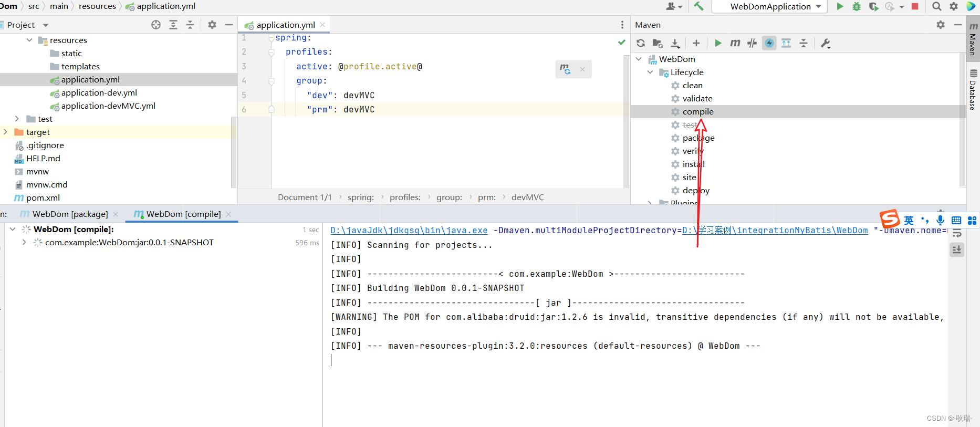Toggle soft-wrap in the console output
The width and height of the screenshot is (980, 427).
[957, 233]
